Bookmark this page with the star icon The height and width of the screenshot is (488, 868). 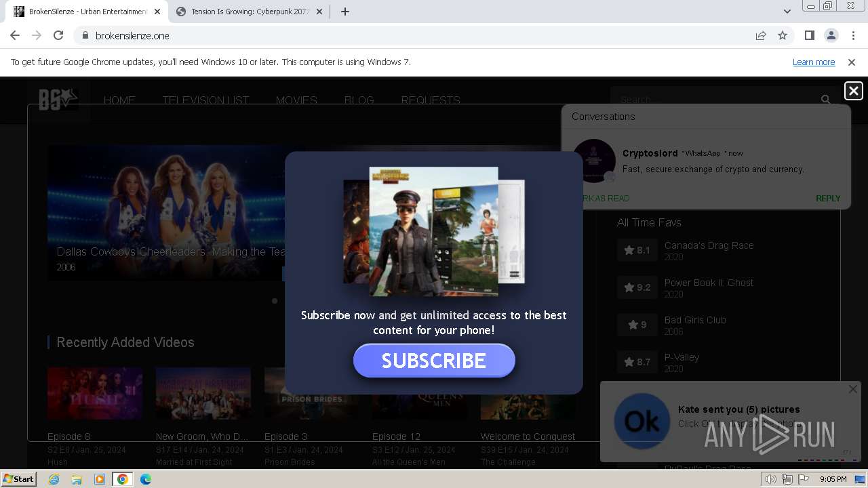[x=783, y=35]
